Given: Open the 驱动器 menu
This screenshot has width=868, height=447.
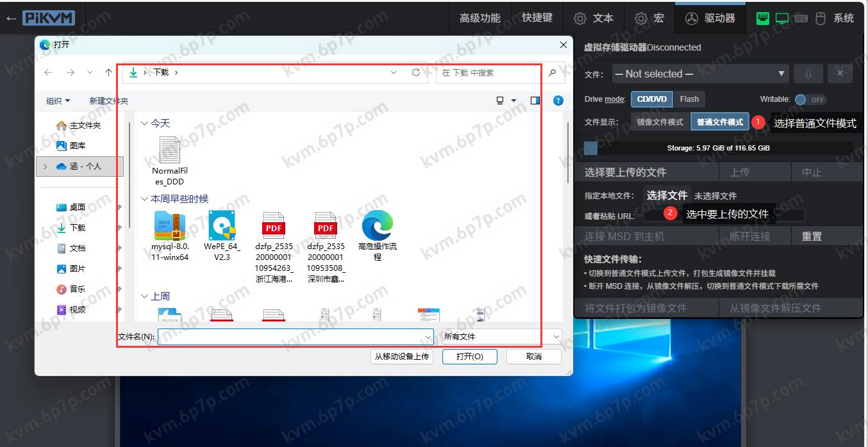Looking at the screenshot, I should click(x=710, y=18).
